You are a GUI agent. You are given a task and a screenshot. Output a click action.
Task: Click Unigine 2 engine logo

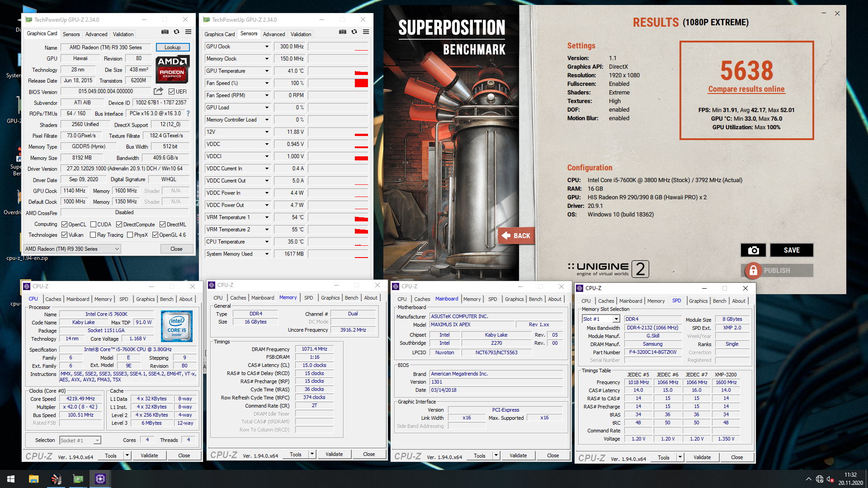[x=608, y=269]
